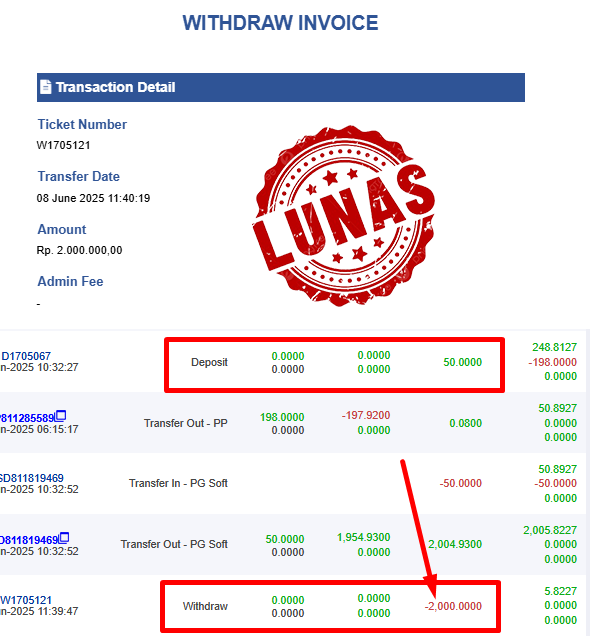Select the value 1,954.9300

coord(363,537)
